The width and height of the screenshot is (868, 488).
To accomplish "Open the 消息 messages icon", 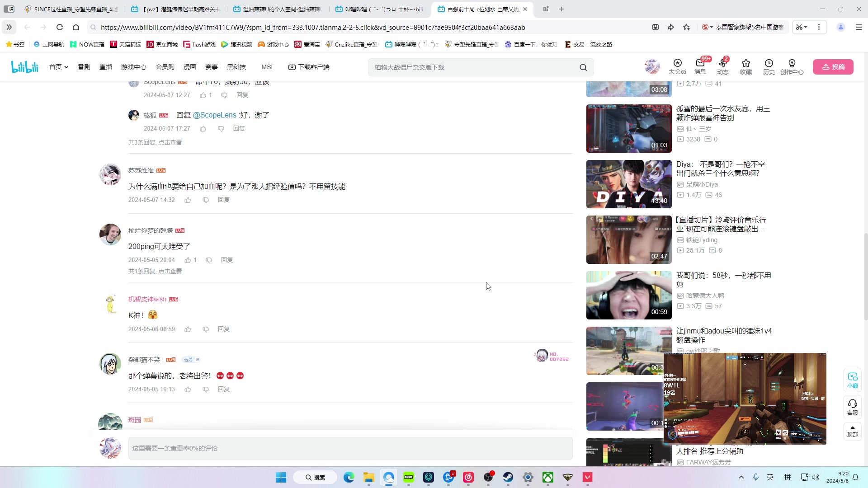I will pyautogui.click(x=700, y=66).
